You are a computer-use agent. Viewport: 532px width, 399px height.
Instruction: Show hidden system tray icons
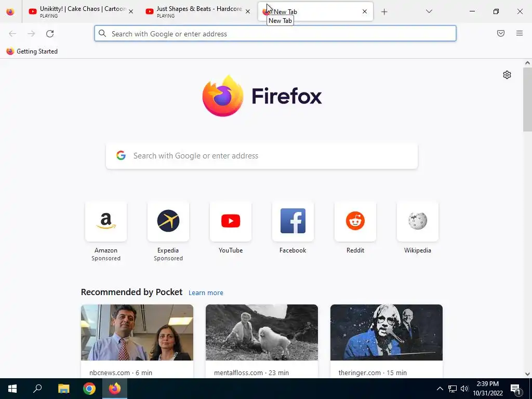440,389
